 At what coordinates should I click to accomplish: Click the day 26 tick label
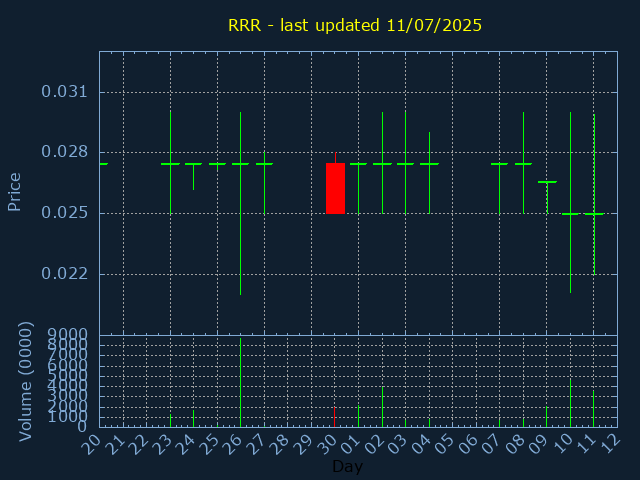click(232, 444)
